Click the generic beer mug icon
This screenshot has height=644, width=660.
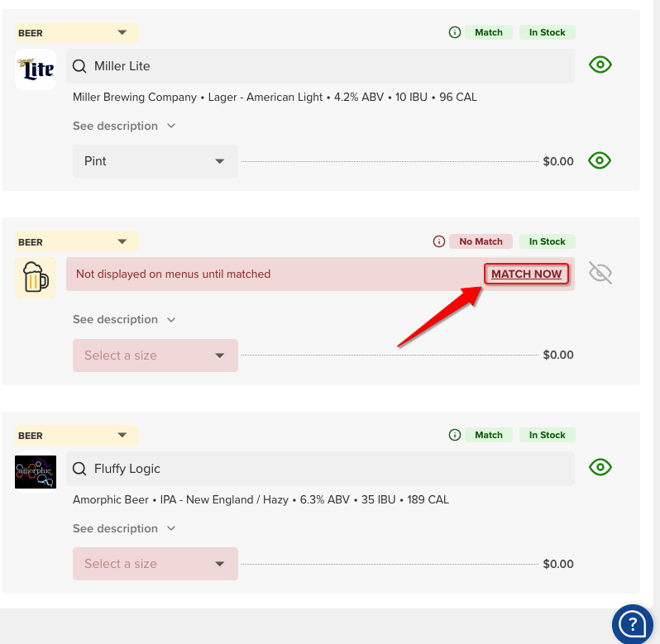[x=36, y=277]
